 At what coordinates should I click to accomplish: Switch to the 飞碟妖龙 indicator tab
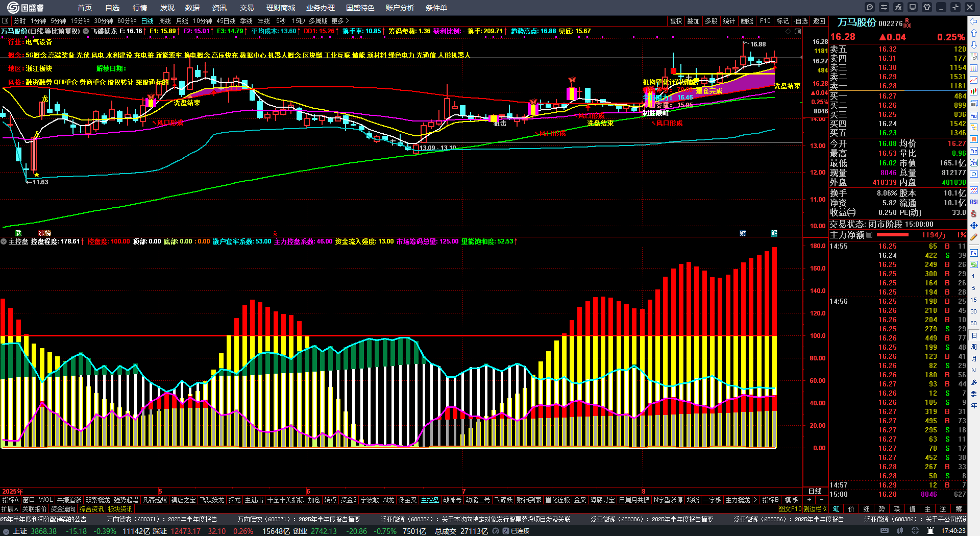click(x=212, y=500)
